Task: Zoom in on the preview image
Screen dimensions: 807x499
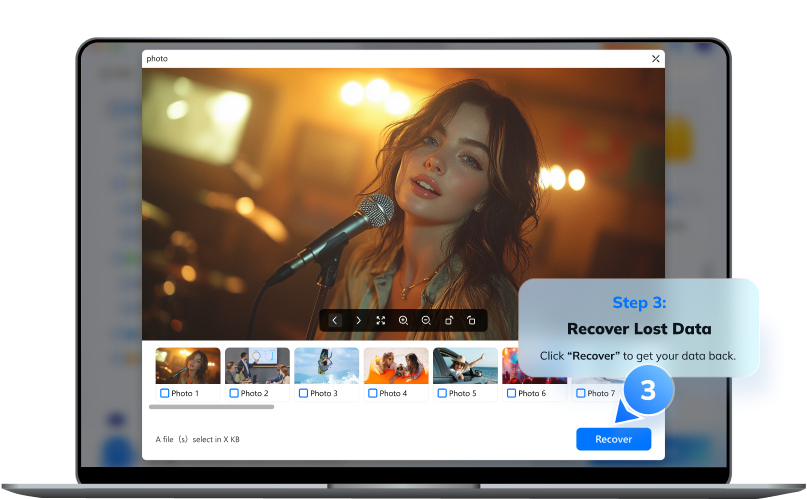Action: point(404,320)
